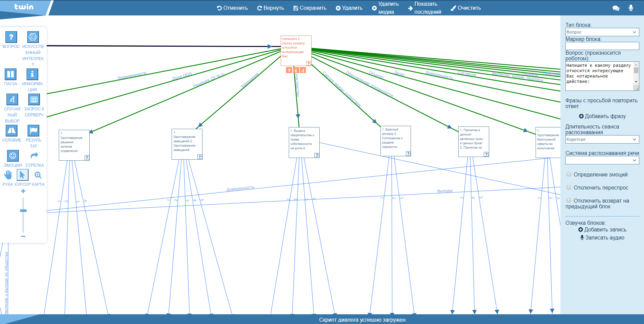Open Система распознавания речи dropdown

pos(602,160)
